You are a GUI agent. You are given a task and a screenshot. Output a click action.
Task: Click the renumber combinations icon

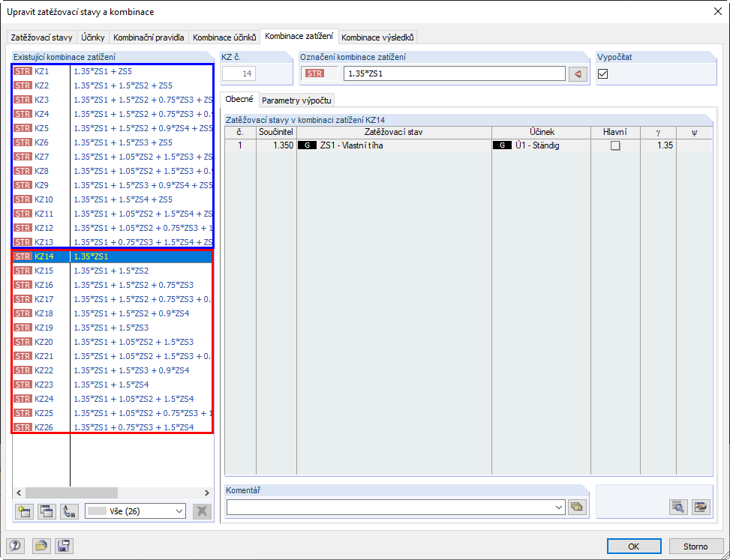click(x=69, y=511)
